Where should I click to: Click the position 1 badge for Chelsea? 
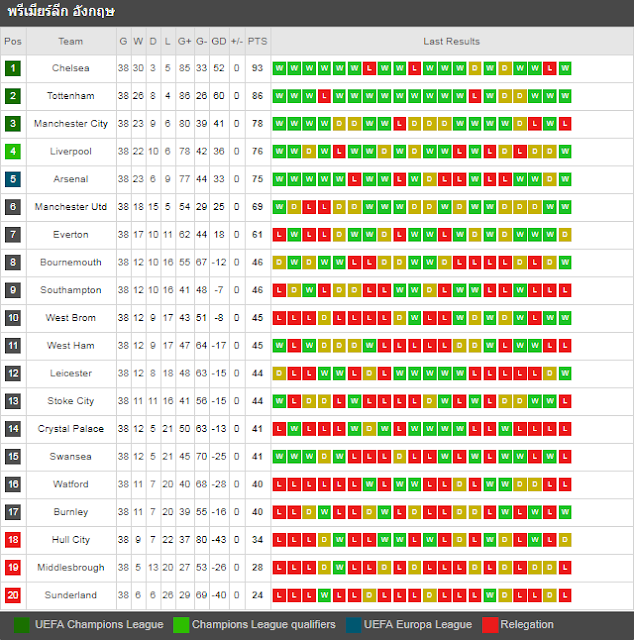(13, 68)
